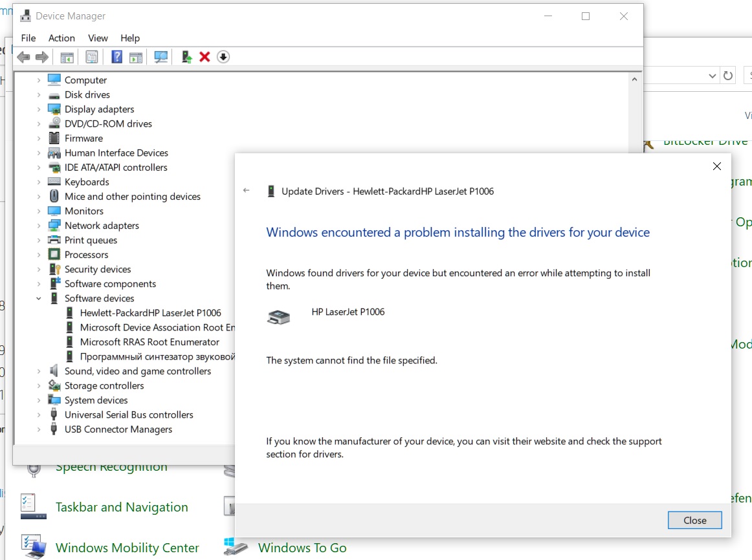Screen dimensions: 752x560
Task: Click the Display adapters icon
Action: tap(54, 109)
